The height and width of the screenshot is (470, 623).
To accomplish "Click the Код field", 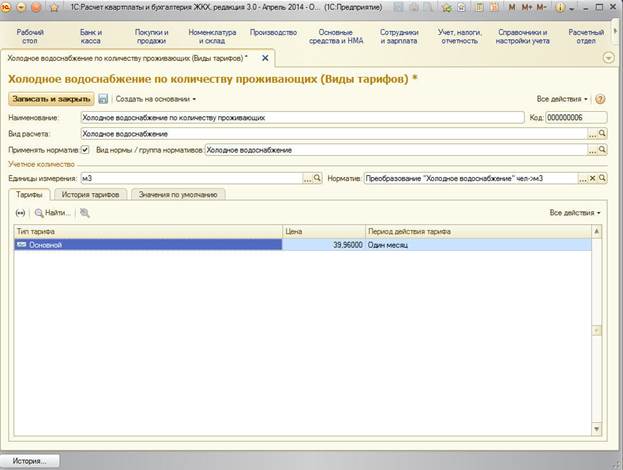I will [x=576, y=118].
